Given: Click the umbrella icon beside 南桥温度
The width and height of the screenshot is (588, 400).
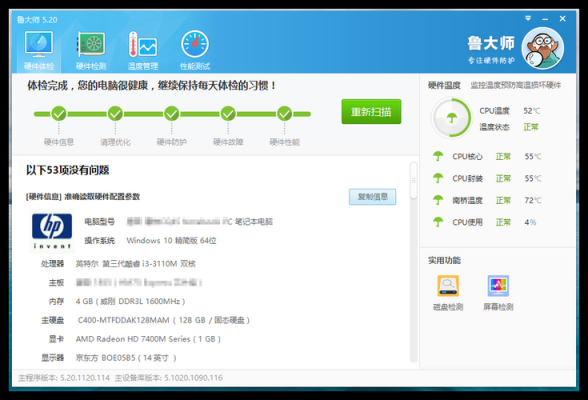Looking at the screenshot, I should (x=438, y=200).
